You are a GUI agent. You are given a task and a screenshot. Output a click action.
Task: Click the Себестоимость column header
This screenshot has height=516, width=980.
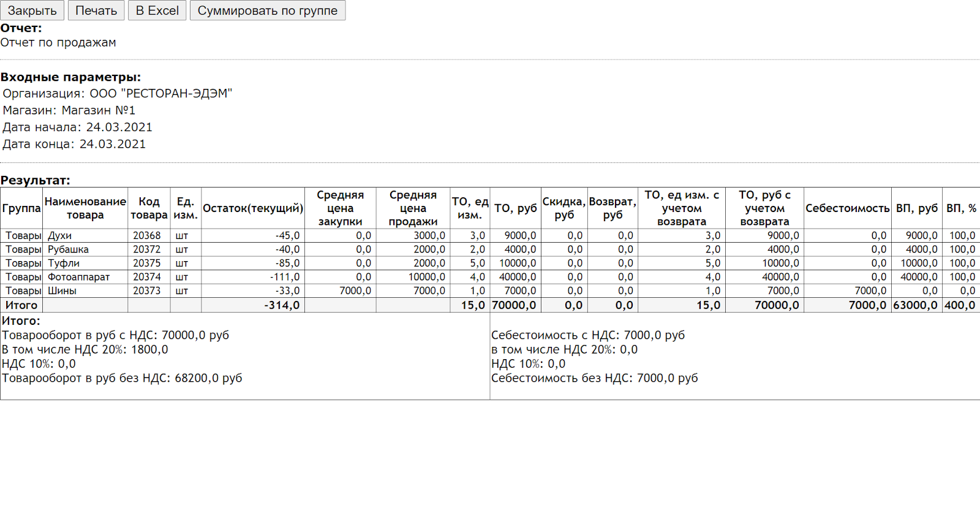pyautogui.click(x=847, y=208)
